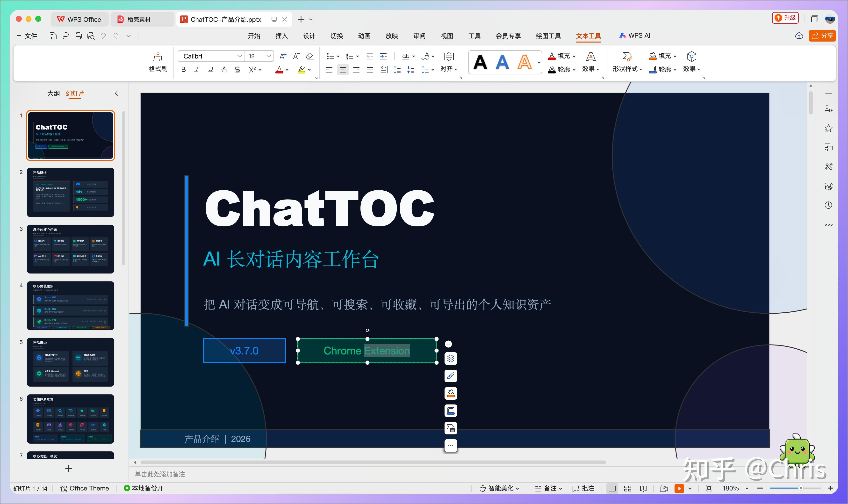
Task: Start slideshow with orange play button
Action: [x=679, y=488]
